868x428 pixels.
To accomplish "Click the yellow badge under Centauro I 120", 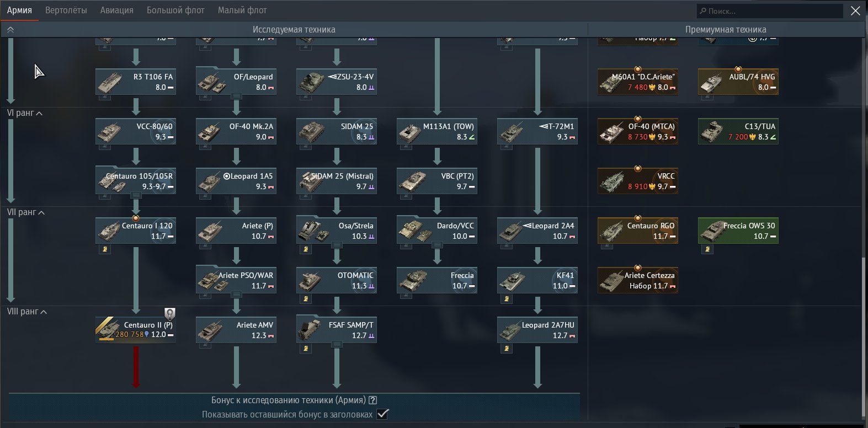I will pos(105,249).
